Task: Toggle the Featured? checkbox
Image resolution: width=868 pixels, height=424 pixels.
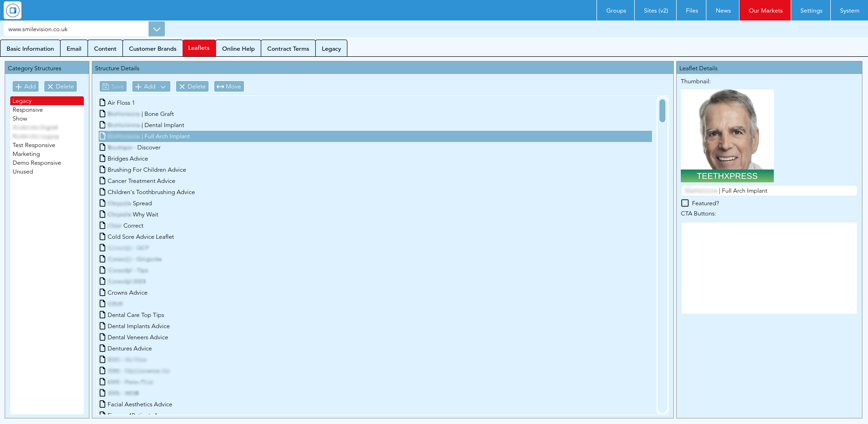Action: (x=685, y=203)
